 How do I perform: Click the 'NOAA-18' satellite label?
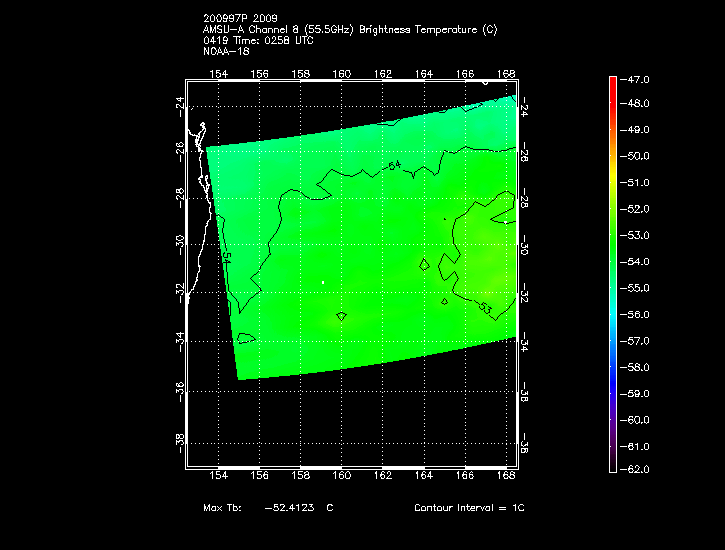tap(226, 52)
